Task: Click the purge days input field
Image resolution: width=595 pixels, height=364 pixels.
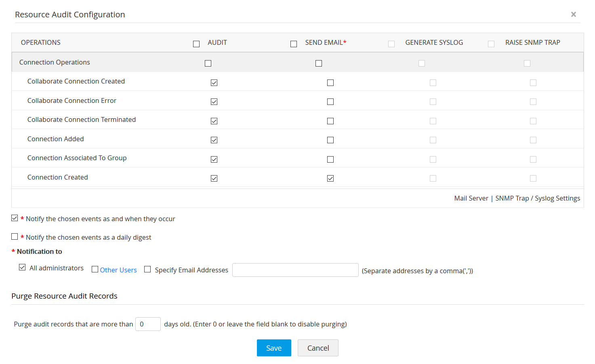Action: 148,324
